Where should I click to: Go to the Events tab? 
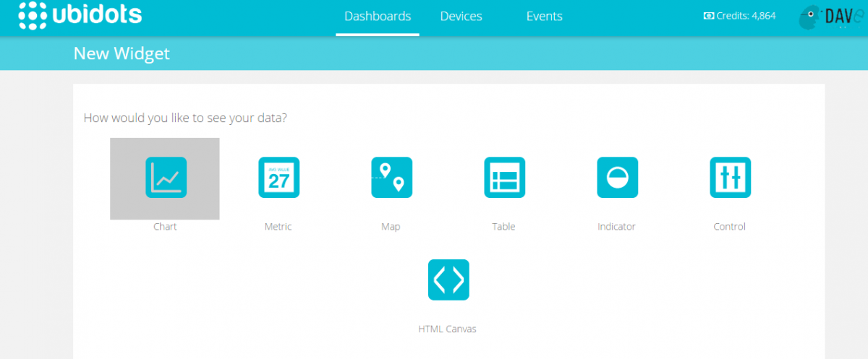(544, 16)
